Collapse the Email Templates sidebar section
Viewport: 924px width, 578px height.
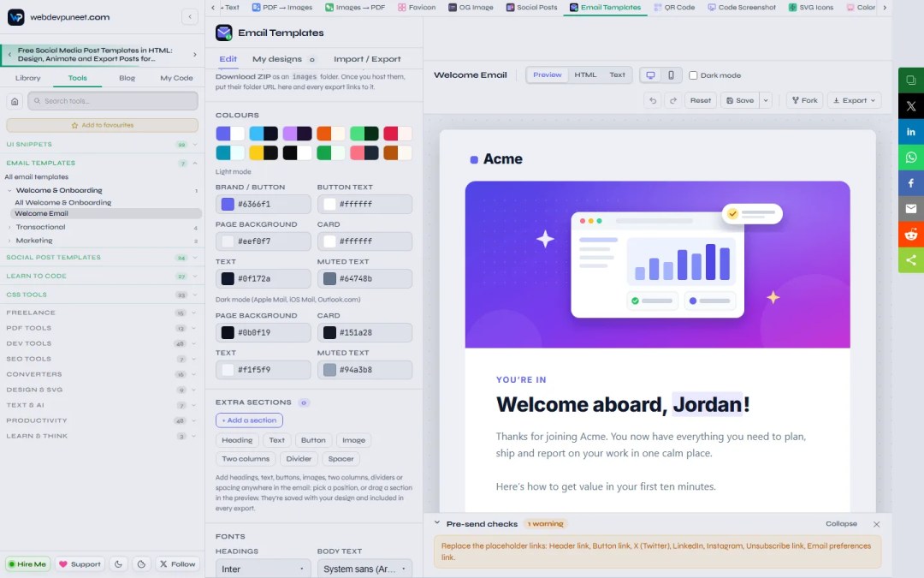[195, 164]
